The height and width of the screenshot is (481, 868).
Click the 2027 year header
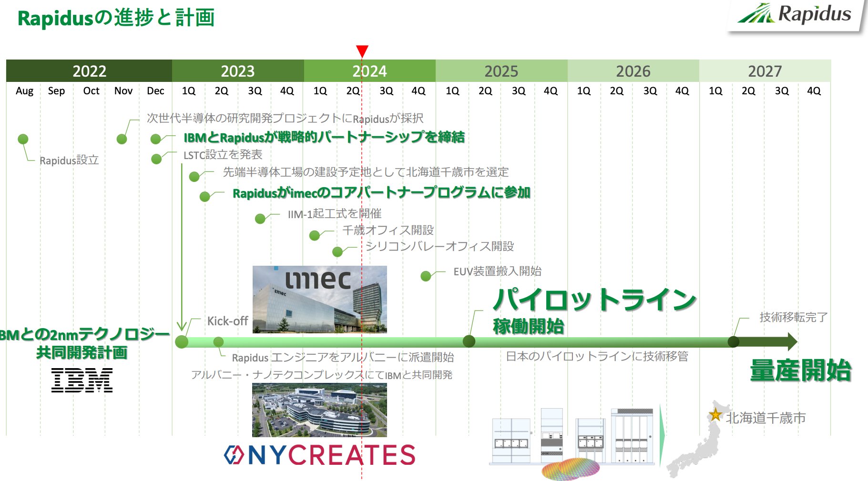765,71
